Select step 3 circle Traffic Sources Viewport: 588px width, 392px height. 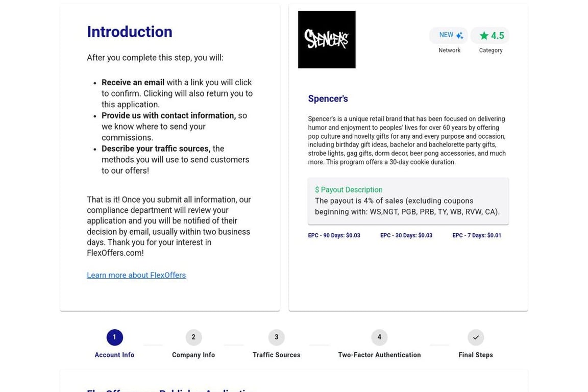pyautogui.click(x=276, y=337)
